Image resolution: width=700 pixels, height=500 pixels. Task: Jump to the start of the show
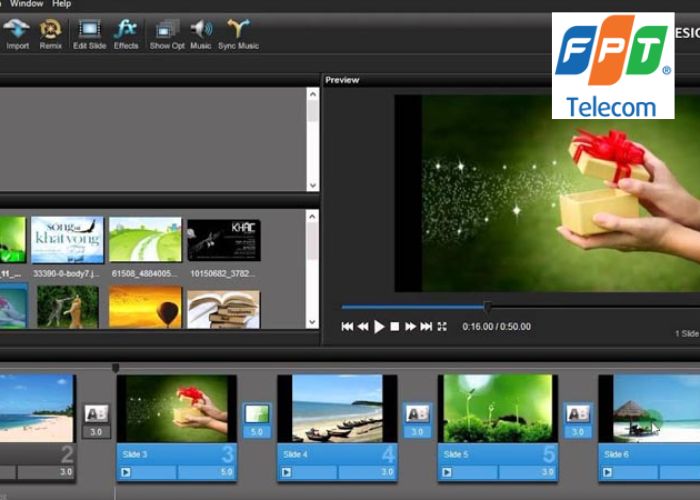347,326
